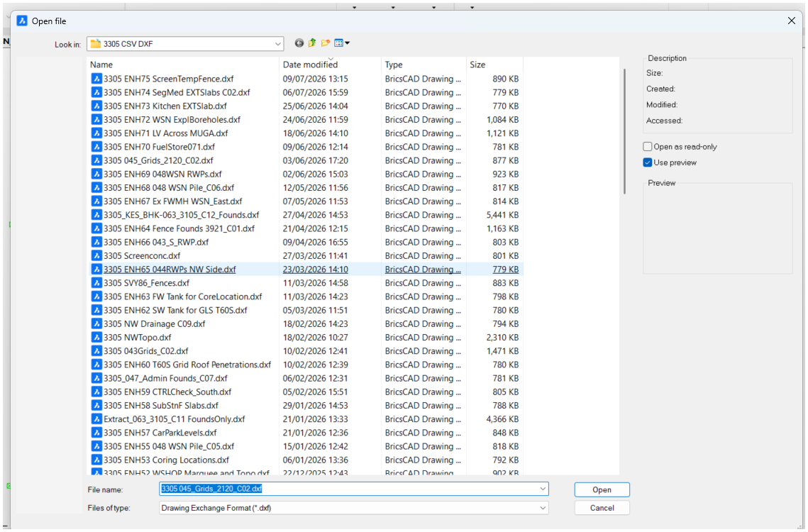The image size is (808, 532).
Task: Select 3305 ENH60 T60S Grid Roof Penetrations.dxf
Action: (x=187, y=365)
